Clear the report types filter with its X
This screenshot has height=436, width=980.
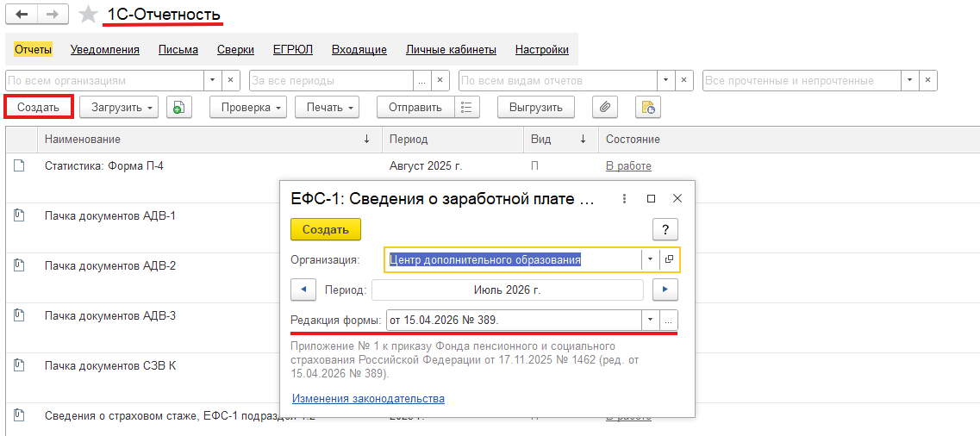click(x=684, y=81)
